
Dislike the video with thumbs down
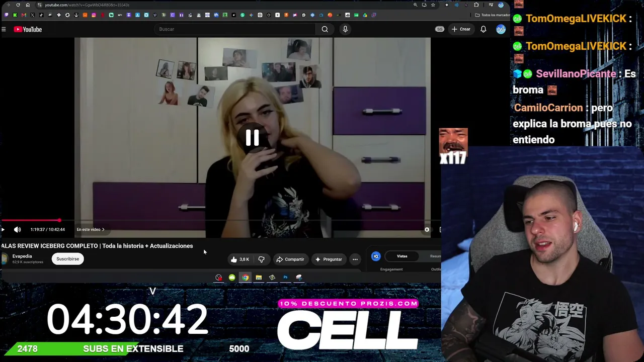tap(261, 259)
